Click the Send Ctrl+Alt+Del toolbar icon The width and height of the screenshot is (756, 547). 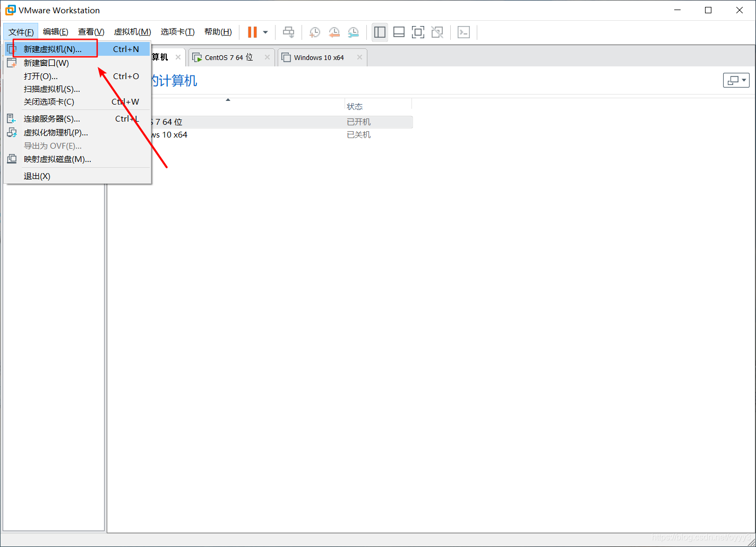[x=288, y=32]
